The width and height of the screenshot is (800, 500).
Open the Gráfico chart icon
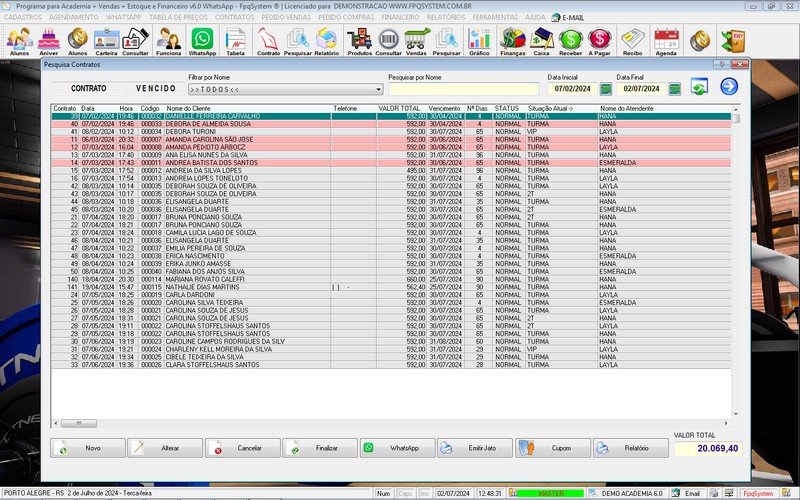click(480, 40)
